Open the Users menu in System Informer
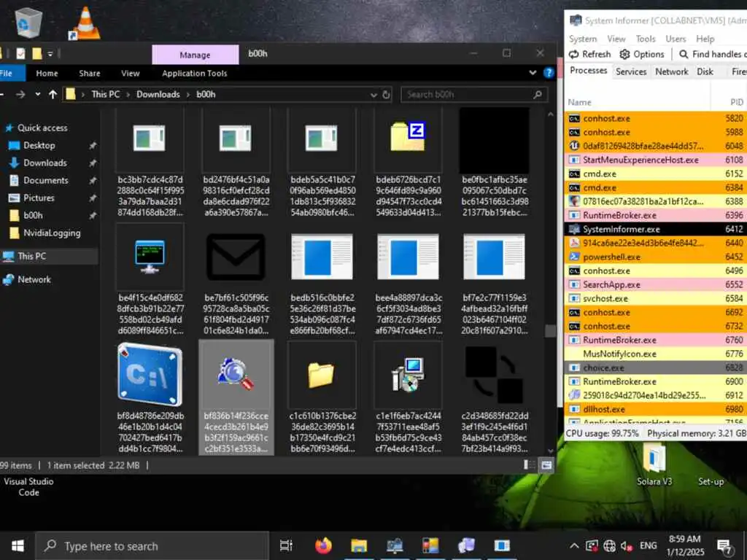This screenshot has width=747, height=560. tap(676, 39)
